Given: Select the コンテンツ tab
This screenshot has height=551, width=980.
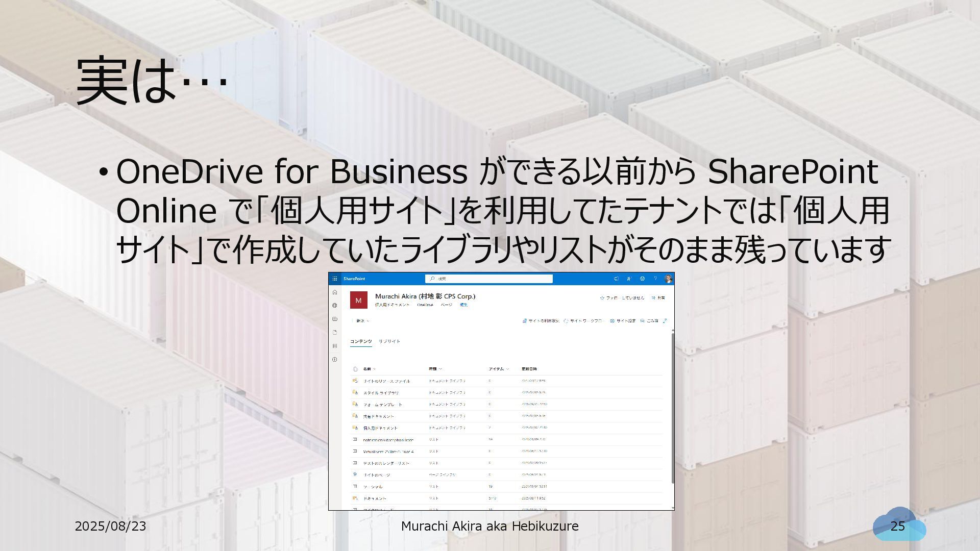Looking at the screenshot, I should (361, 341).
